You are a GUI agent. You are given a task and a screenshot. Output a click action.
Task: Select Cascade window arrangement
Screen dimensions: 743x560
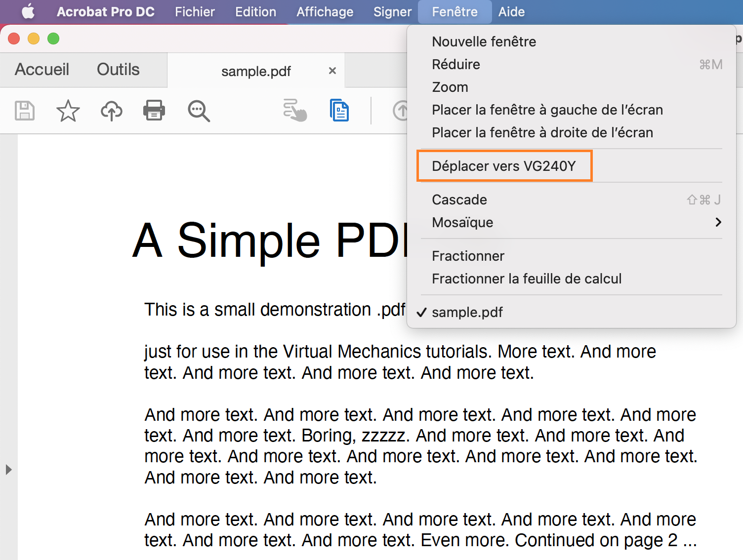coord(572,200)
